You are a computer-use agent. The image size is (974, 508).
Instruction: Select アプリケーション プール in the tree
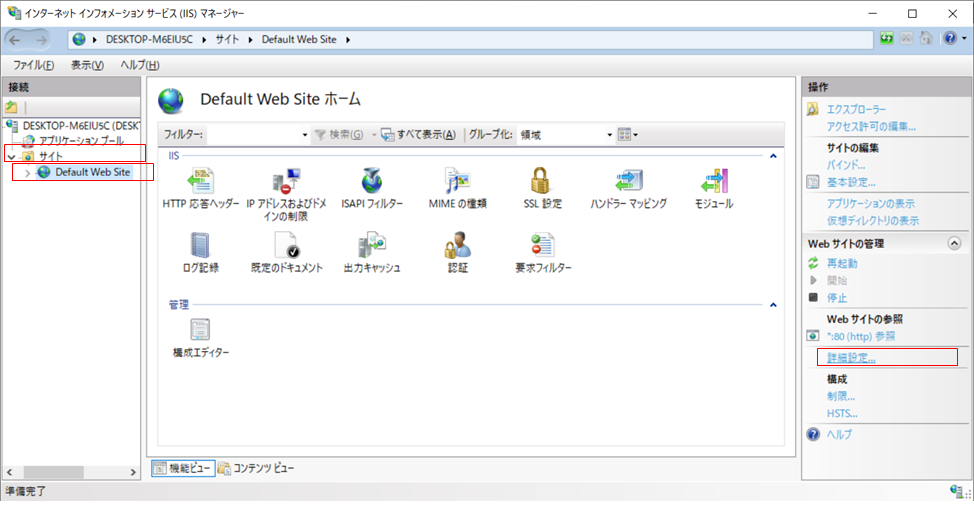click(x=81, y=140)
